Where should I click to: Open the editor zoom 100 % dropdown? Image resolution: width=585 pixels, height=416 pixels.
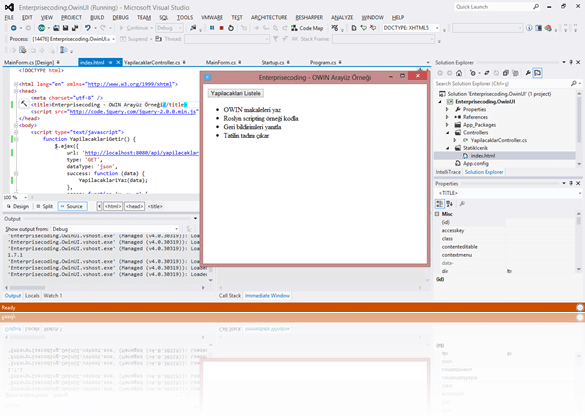15,197
